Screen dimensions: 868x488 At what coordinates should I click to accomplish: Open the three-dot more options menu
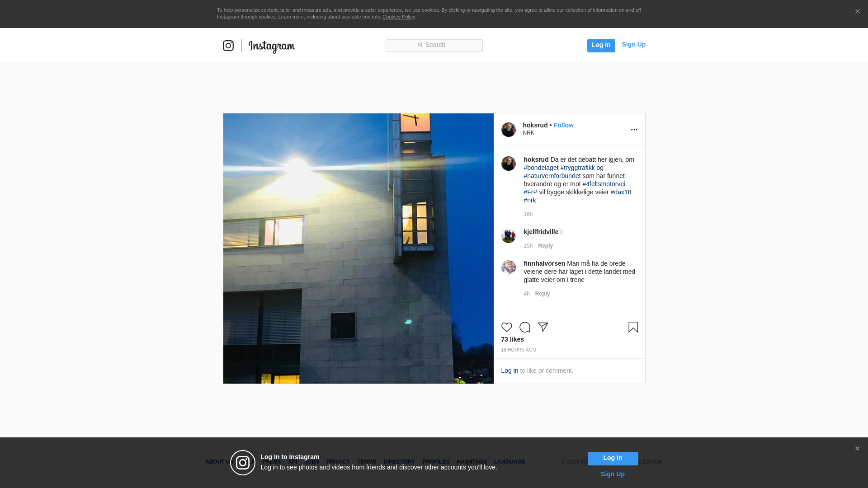click(x=634, y=130)
